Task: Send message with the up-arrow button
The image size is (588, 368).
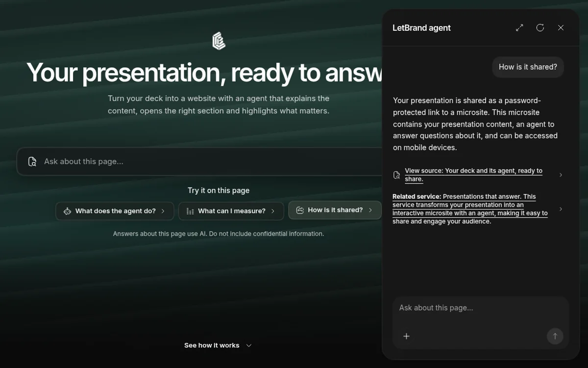Action: pos(555,336)
